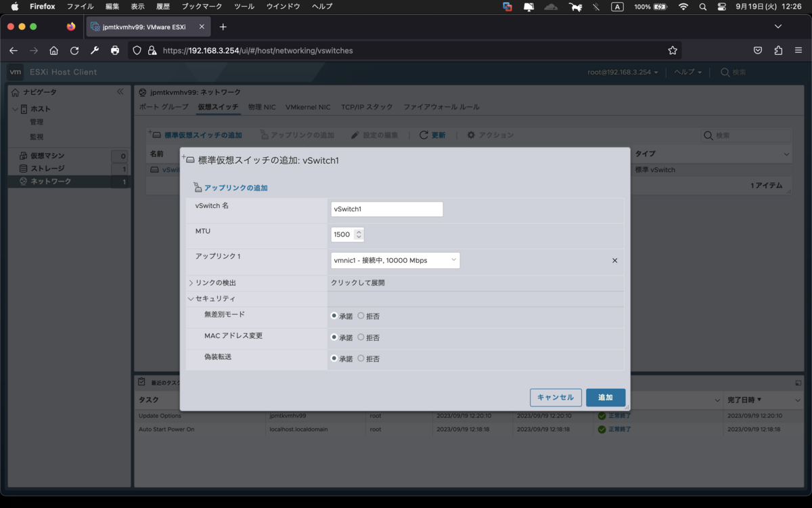
Task: Click 標準仮想スイッチの追加 toolbar button
Action: coord(196,135)
